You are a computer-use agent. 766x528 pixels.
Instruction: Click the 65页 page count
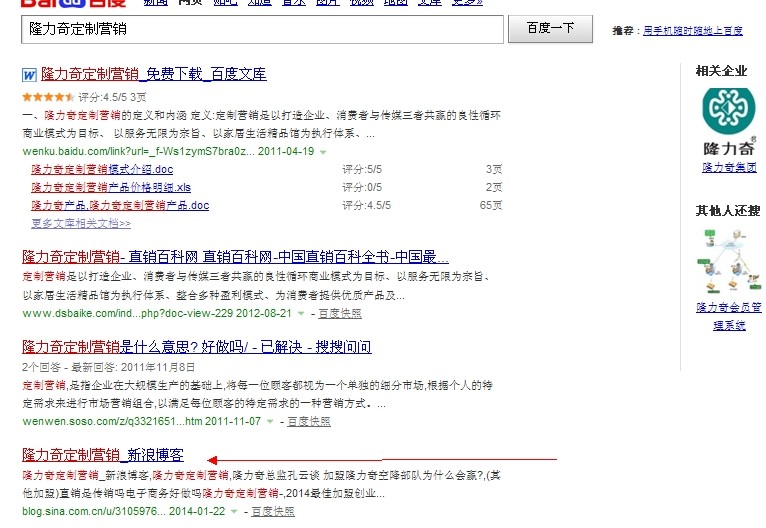(x=491, y=206)
